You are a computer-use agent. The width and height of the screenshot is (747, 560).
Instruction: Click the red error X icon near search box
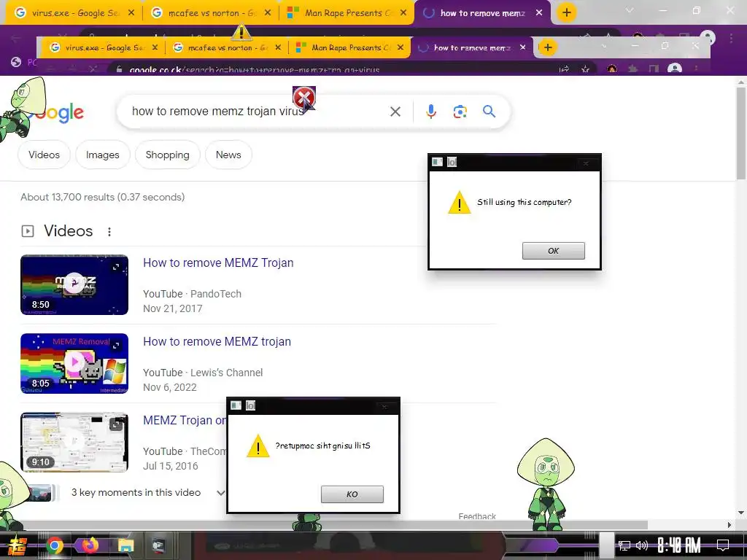point(303,98)
